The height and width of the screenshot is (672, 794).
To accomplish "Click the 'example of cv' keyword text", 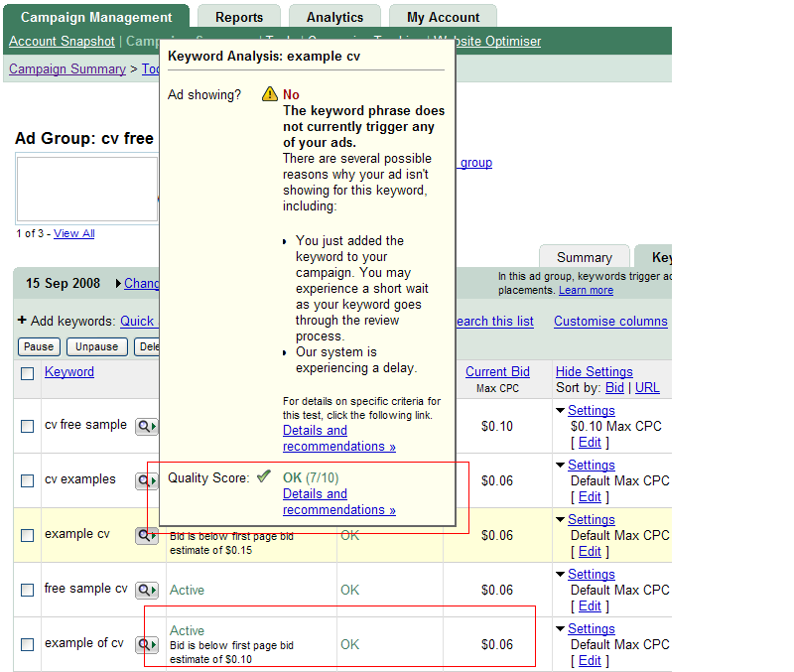I will click(84, 643).
